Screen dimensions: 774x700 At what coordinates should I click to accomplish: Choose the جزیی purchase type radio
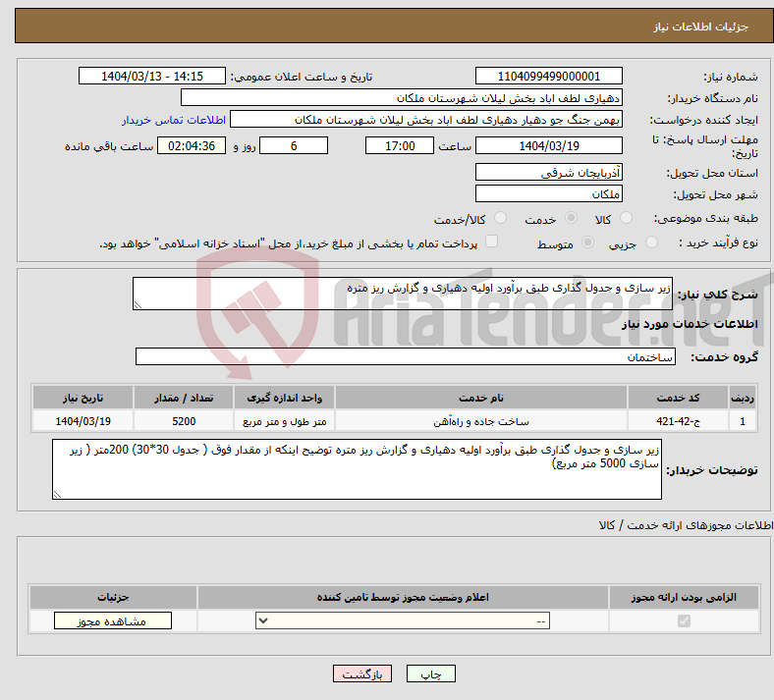[x=651, y=242]
